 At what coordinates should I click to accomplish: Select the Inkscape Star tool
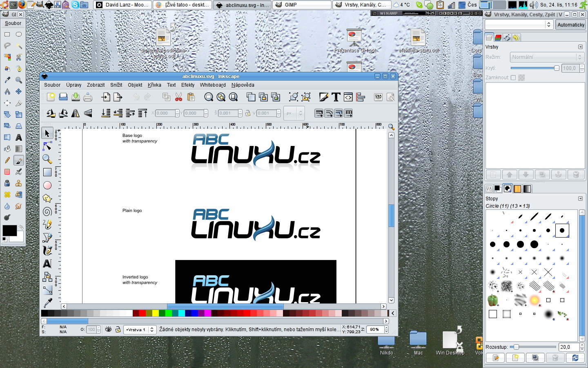pos(47,198)
